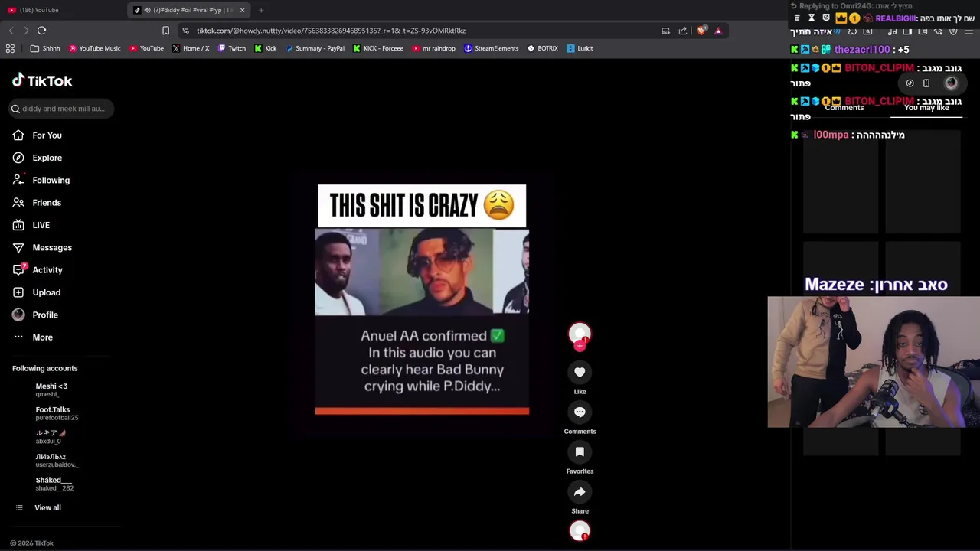Click the video player to pause
Image resolution: width=980 pixels, height=551 pixels.
point(422,298)
